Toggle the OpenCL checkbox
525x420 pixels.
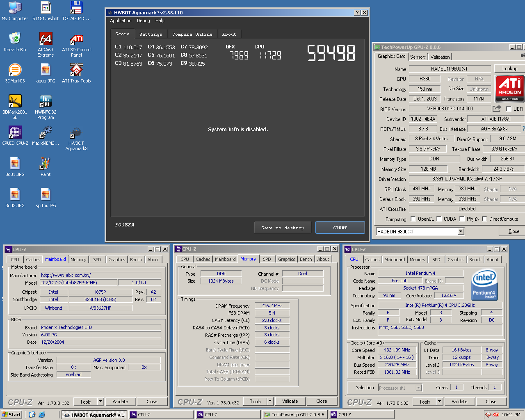(x=413, y=219)
